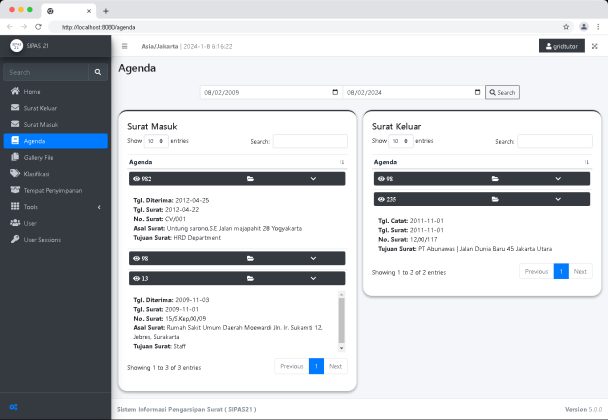Viewport: 608px width, 420px height.
Task: Click the gears icon at sidebar bottom
Action: 13,407
